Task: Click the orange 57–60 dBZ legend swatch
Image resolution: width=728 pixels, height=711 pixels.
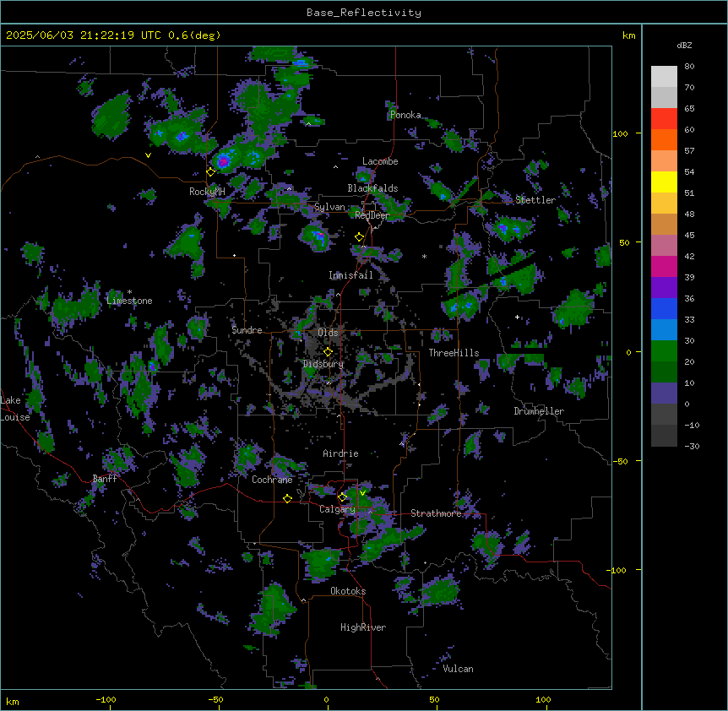Action: pyautogui.click(x=664, y=139)
